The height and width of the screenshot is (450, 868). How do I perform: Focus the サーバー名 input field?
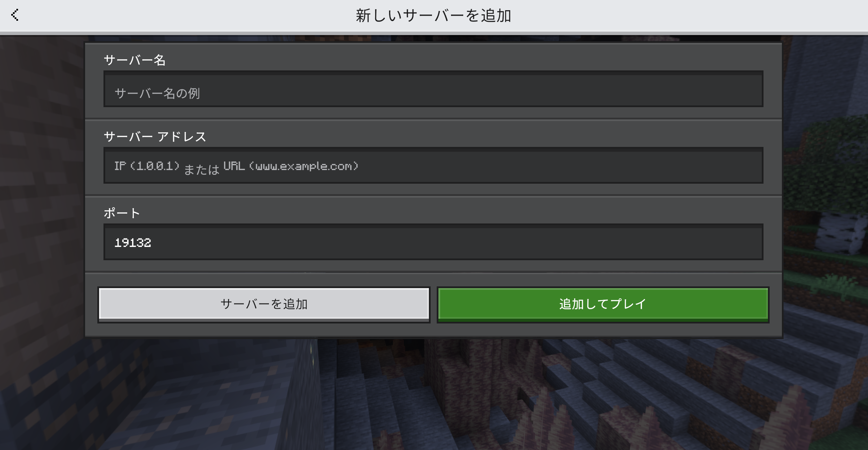433,89
